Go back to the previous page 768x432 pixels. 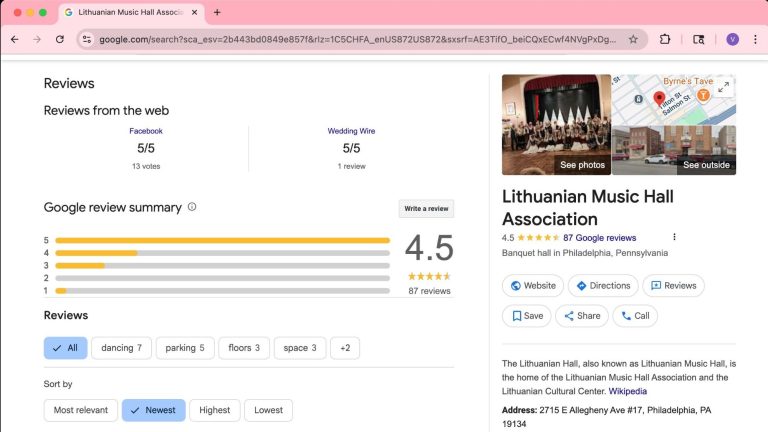pos(15,40)
